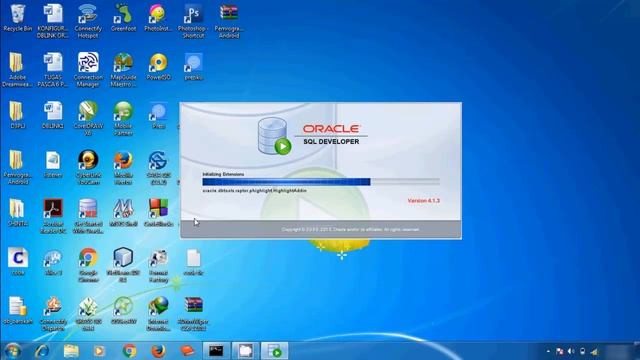Screen dimensions: 640x360
Task: Open the Get Started With Oracle shortcut
Action: coord(88,216)
